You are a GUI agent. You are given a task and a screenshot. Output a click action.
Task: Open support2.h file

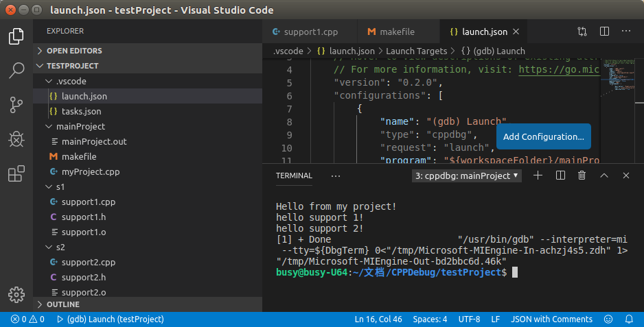tap(148, 278)
